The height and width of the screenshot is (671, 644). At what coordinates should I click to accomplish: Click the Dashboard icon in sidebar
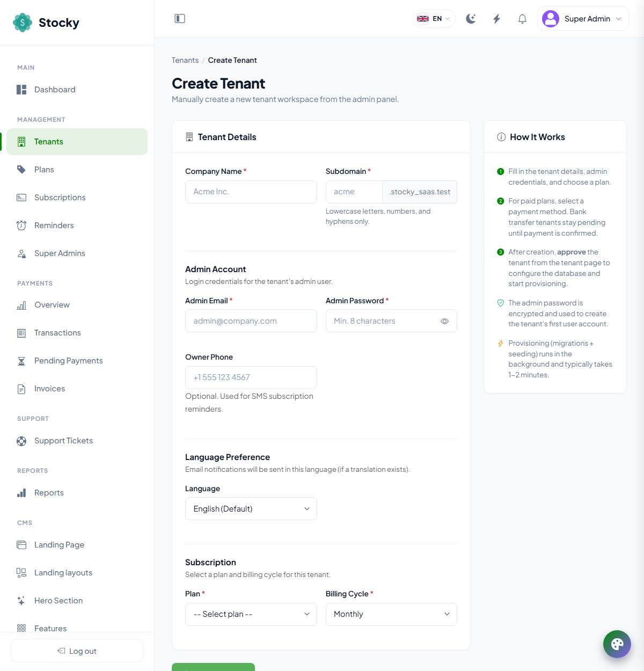coord(21,90)
